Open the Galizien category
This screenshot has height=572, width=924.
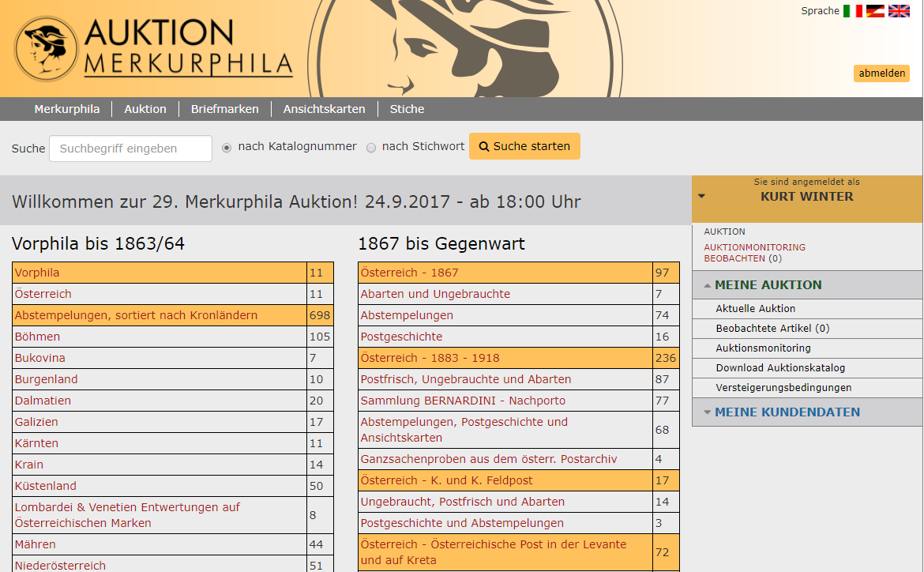(x=36, y=422)
